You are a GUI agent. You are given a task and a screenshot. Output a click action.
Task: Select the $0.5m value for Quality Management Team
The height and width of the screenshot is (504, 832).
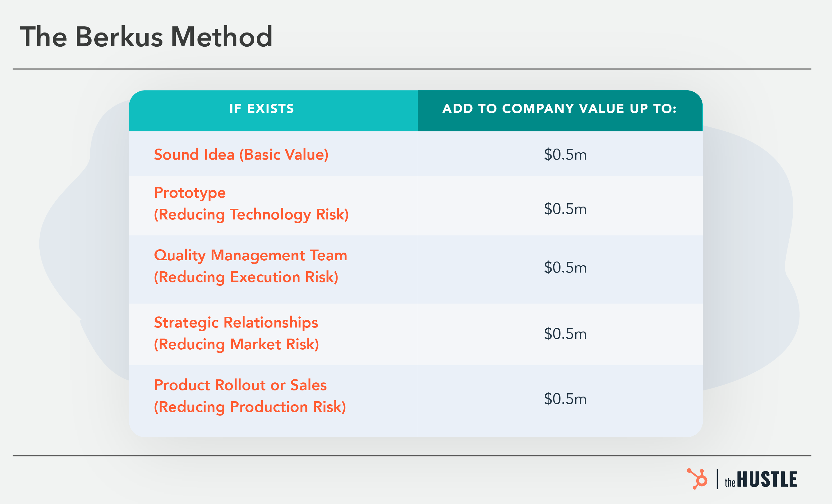point(565,268)
